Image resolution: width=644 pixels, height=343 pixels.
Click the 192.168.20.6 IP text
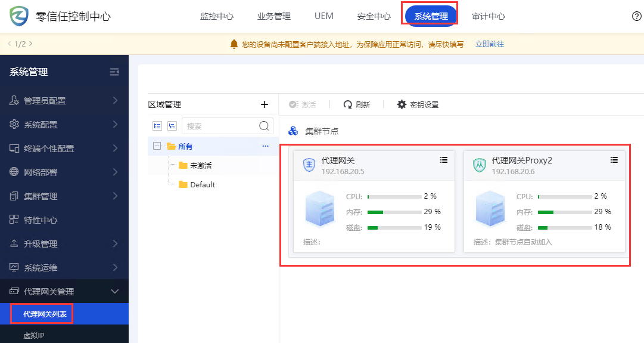[x=513, y=172]
